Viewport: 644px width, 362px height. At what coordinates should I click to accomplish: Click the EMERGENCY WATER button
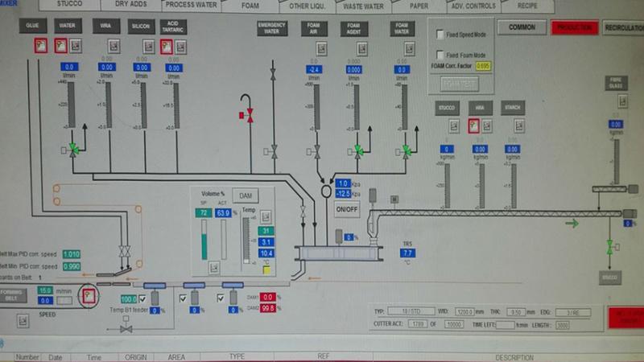point(272,28)
